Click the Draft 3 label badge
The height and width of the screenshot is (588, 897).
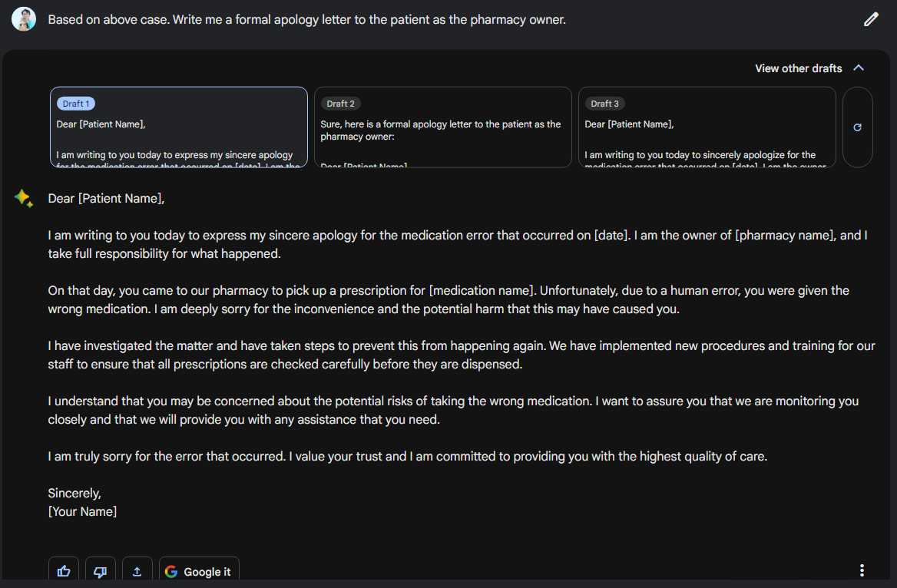point(604,104)
